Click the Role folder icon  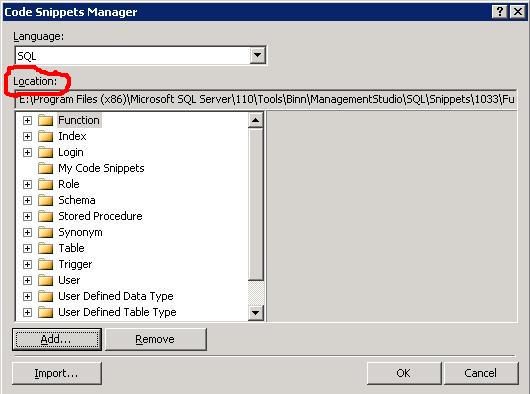(45, 184)
